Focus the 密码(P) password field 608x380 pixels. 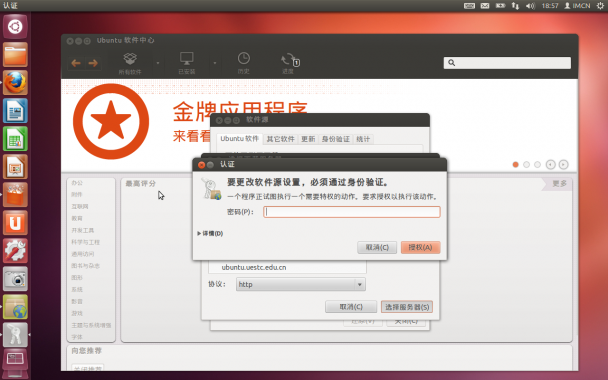coord(352,212)
